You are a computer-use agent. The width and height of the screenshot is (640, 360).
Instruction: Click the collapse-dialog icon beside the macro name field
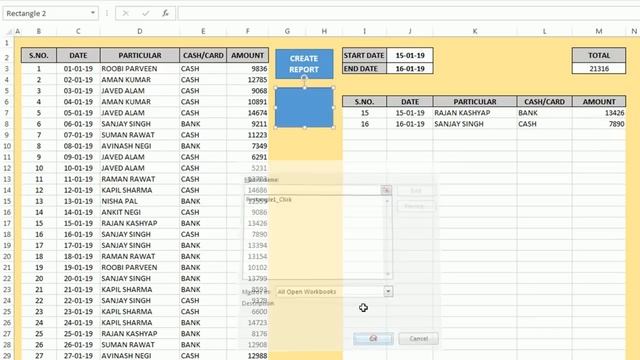click(x=386, y=190)
